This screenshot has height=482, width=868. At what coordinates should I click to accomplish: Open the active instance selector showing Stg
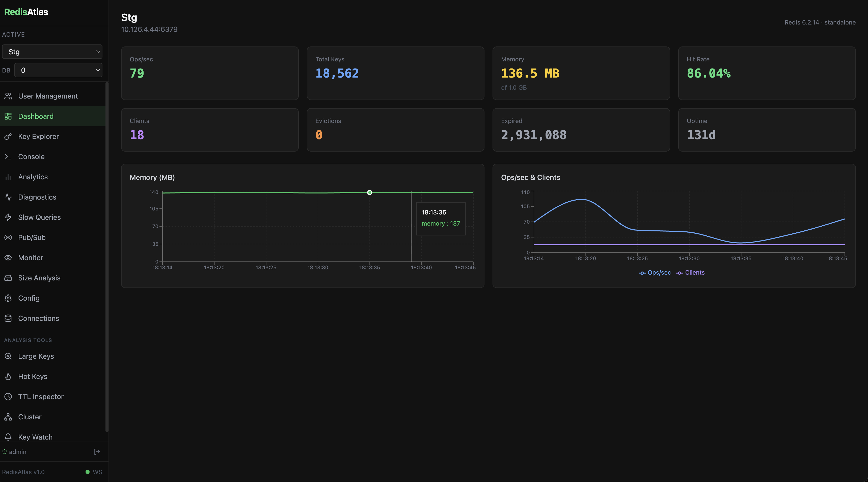(x=52, y=52)
